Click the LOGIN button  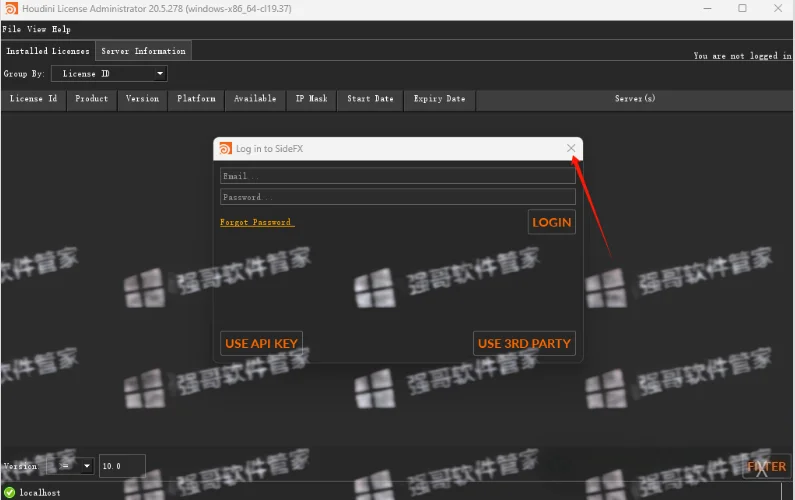coord(551,222)
